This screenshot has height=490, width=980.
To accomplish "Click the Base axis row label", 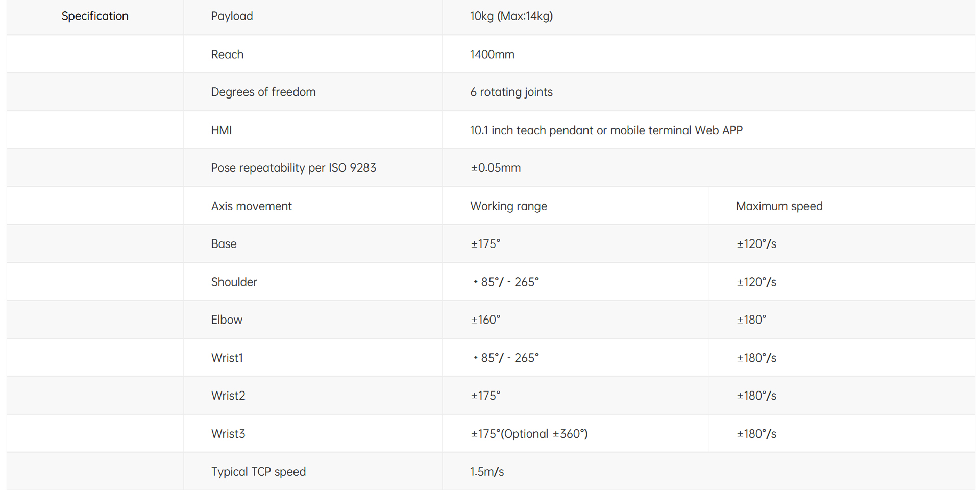I will (224, 244).
